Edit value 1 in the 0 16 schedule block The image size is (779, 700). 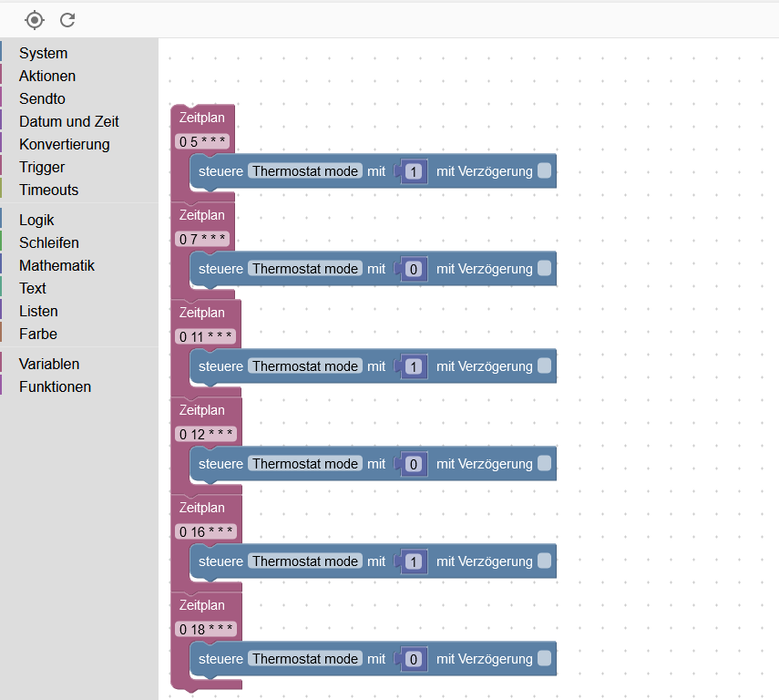pos(414,561)
